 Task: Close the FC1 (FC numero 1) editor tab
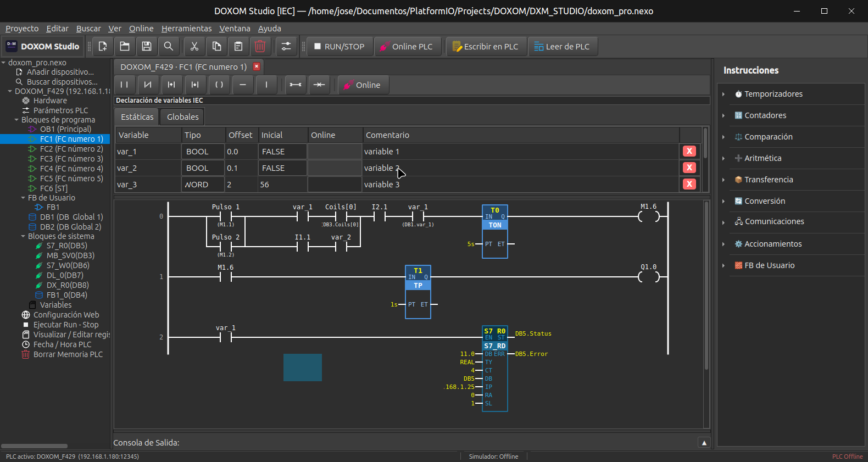coord(256,66)
